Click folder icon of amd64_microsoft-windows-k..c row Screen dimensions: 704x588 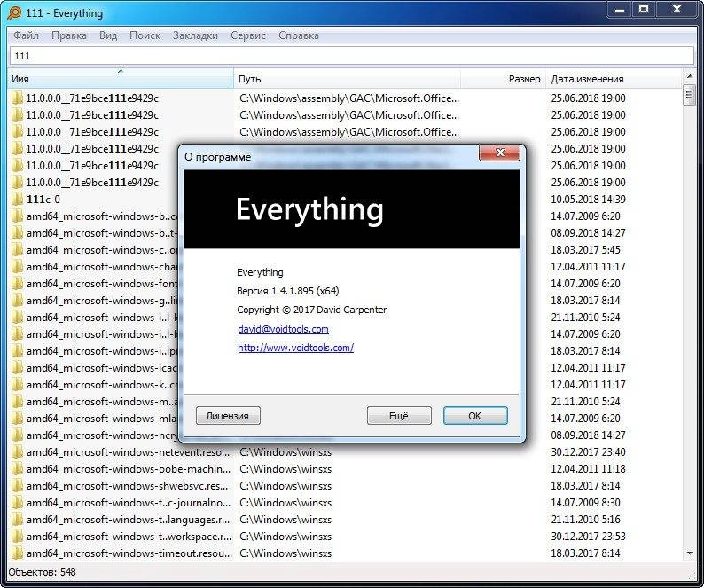[x=17, y=385]
